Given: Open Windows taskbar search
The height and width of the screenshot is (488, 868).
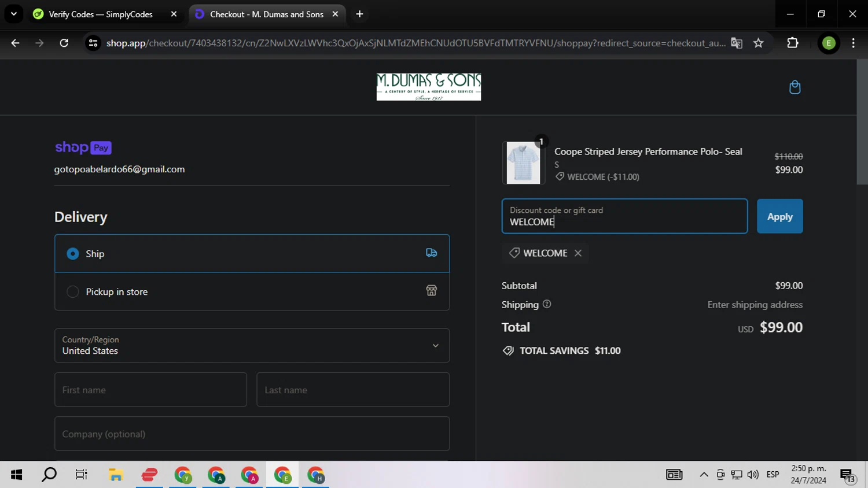Looking at the screenshot, I should 49,475.
